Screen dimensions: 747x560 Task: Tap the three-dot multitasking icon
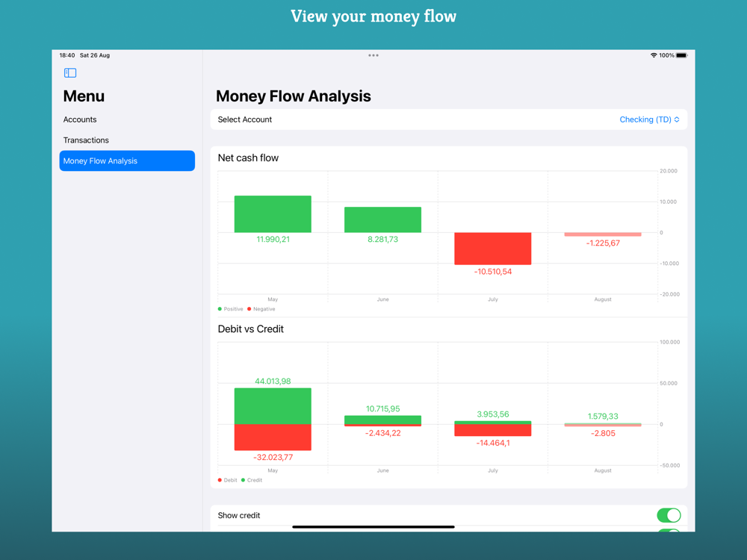pos(373,55)
